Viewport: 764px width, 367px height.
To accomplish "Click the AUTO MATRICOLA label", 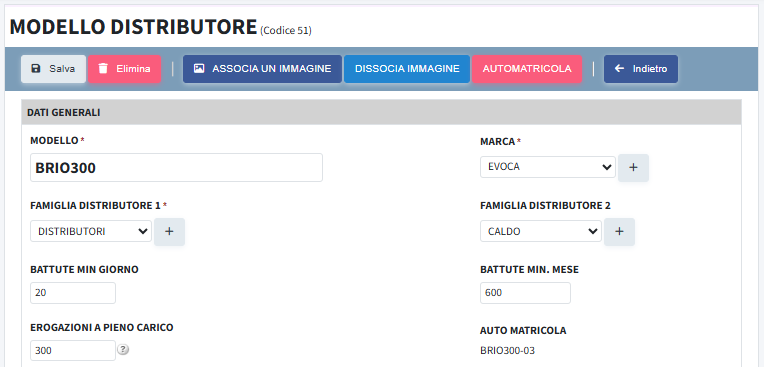I will (523, 331).
